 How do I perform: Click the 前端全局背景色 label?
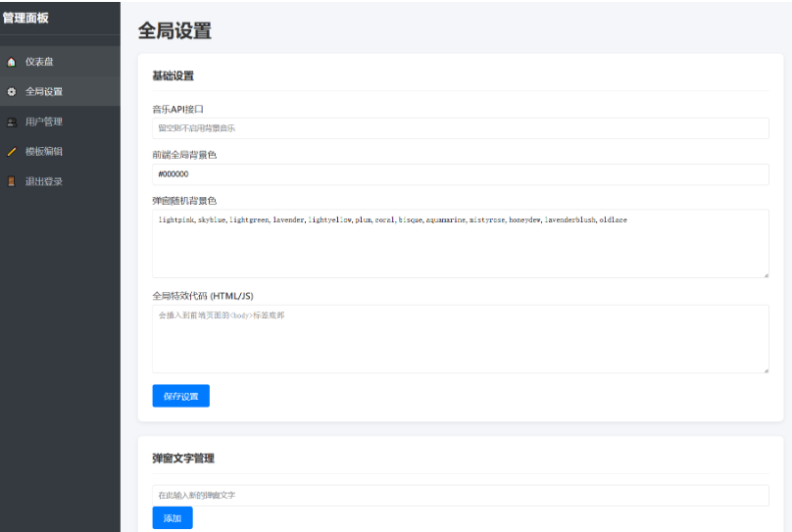pos(184,155)
